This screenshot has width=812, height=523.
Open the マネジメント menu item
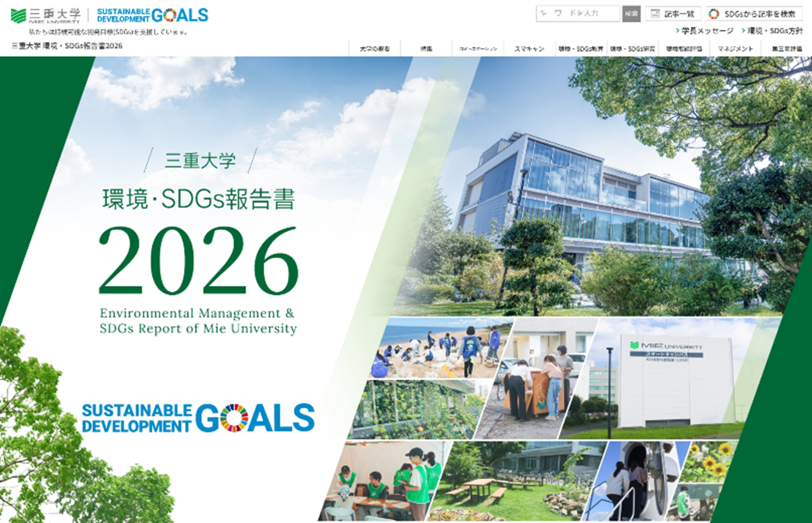coord(735,49)
